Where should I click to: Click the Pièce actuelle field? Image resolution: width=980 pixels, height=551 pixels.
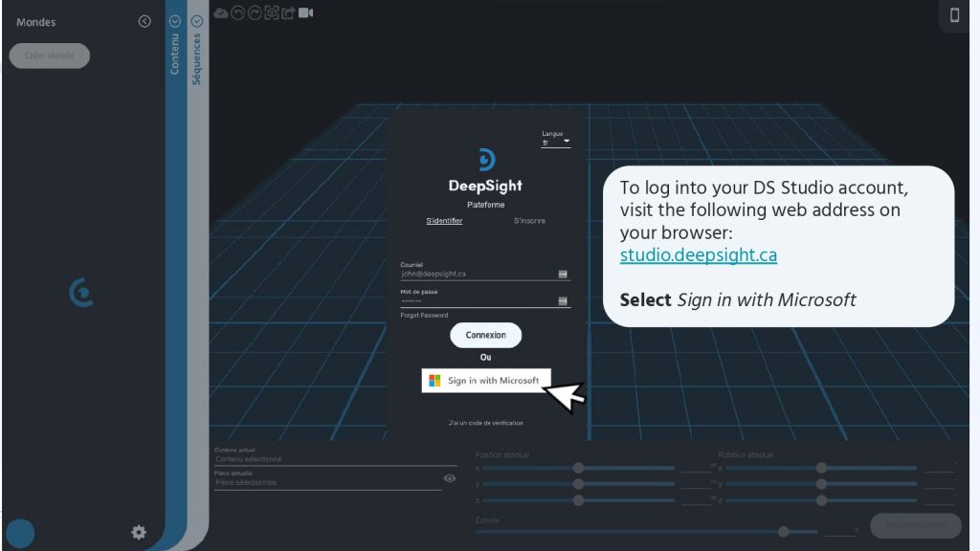(327, 482)
